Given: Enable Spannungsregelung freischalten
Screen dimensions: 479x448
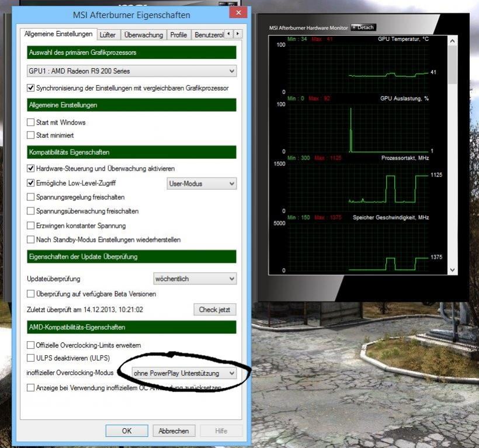Looking at the screenshot, I should [x=30, y=197].
